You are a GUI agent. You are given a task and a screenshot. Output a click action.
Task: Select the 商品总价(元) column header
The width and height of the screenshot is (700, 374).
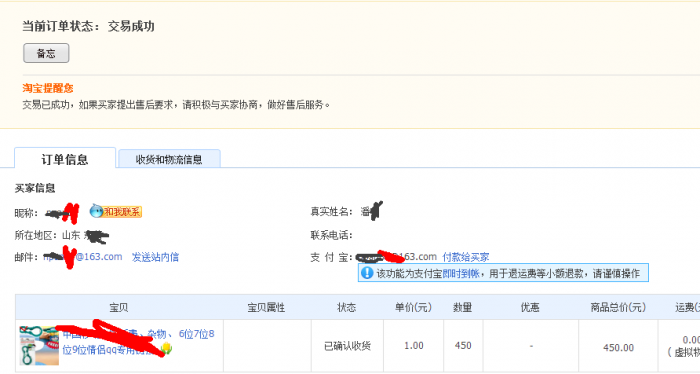[618, 308]
